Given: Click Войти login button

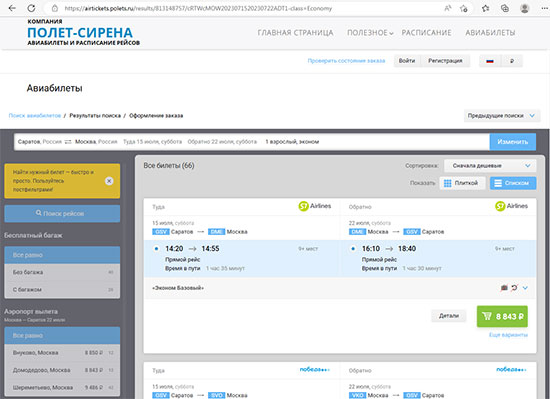Looking at the screenshot, I should click(x=407, y=61).
